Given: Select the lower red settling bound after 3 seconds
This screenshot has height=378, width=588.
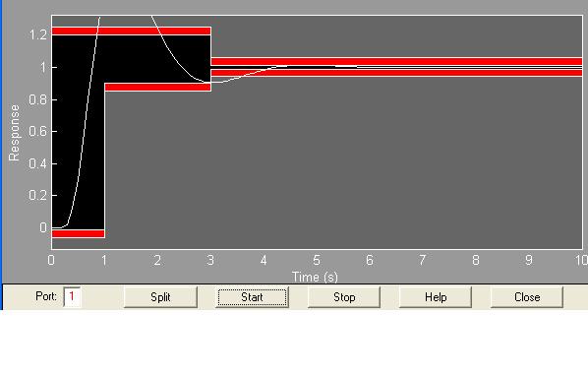Looking at the screenshot, I should point(396,73).
